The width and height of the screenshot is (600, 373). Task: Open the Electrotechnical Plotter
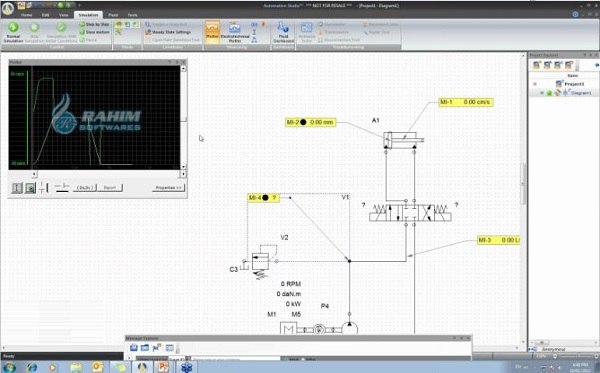235,32
